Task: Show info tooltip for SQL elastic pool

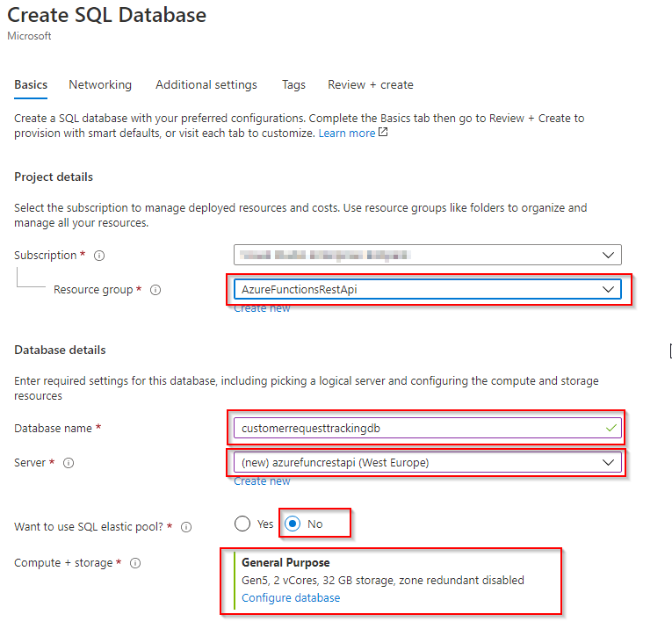Action: click(x=186, y=527)
